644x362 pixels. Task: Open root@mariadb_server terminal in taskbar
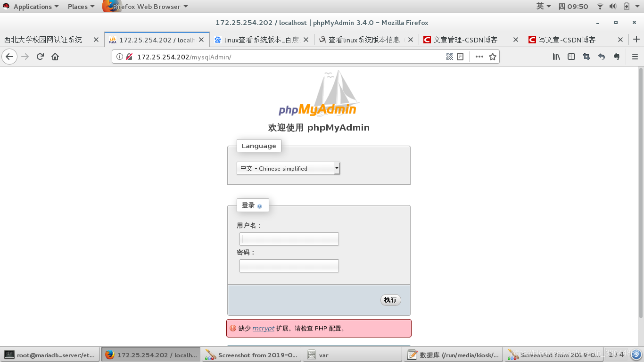[x=51, y=355]
